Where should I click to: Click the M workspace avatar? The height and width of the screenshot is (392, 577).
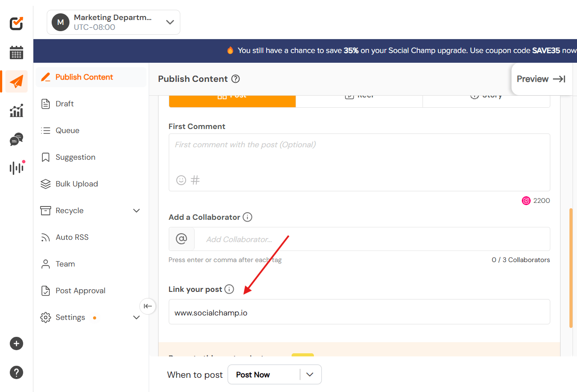click(61, 22)
